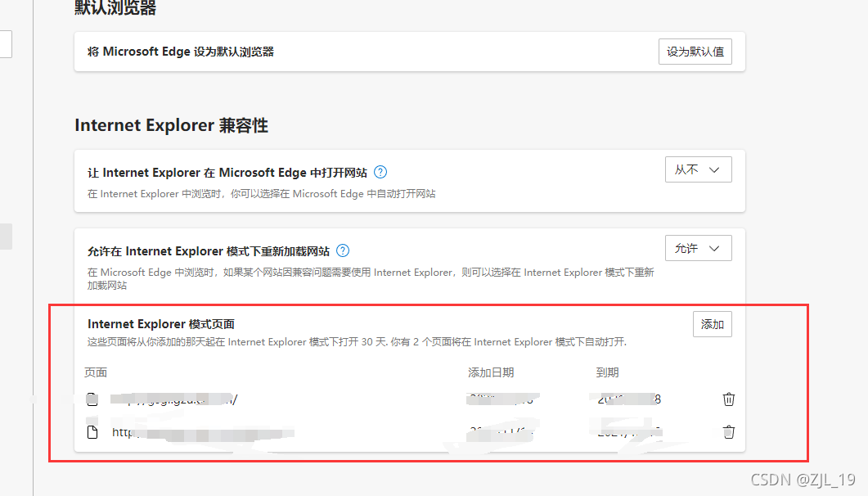Click the first blurred page URL ending in slash

173,399
